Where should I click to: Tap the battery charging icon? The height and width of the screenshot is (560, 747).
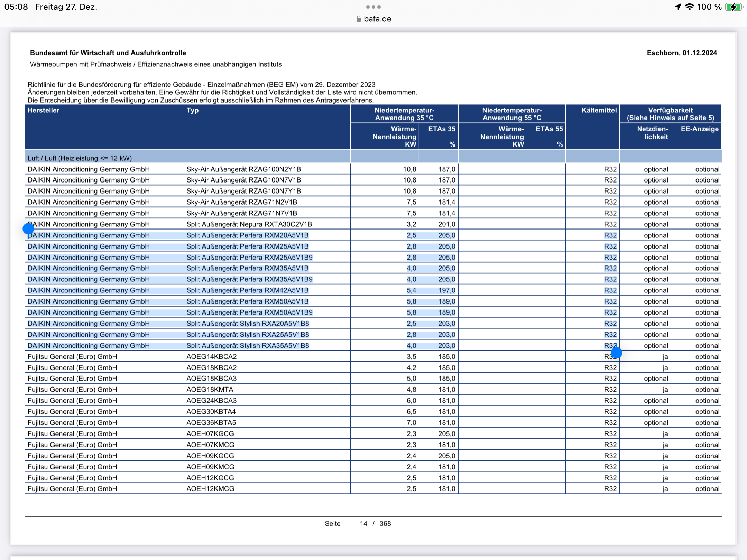[734, 7]
